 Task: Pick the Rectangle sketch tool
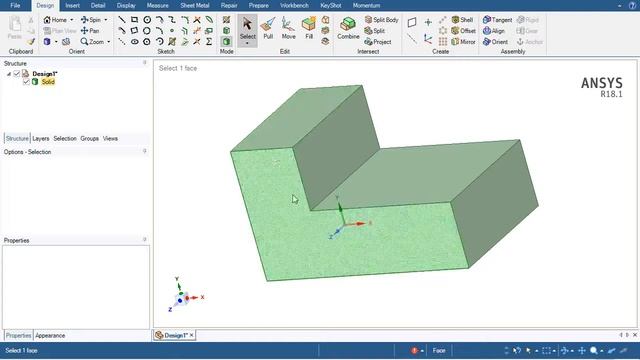tap(134, 20)
